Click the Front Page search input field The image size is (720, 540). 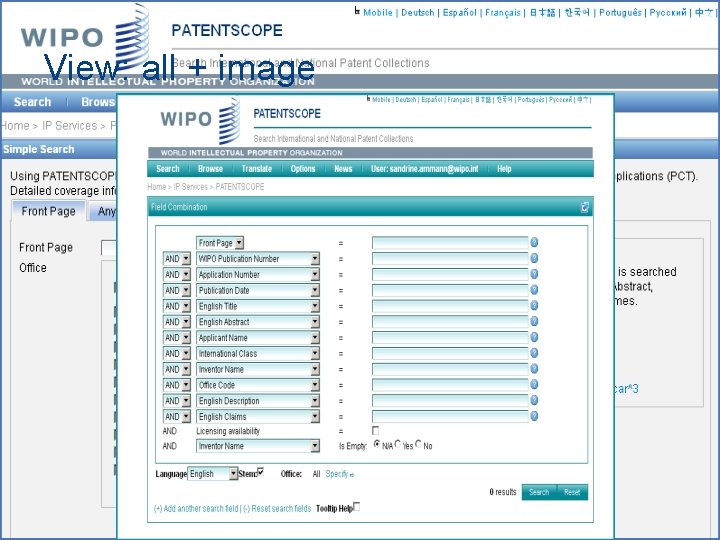tap(450, 242)
